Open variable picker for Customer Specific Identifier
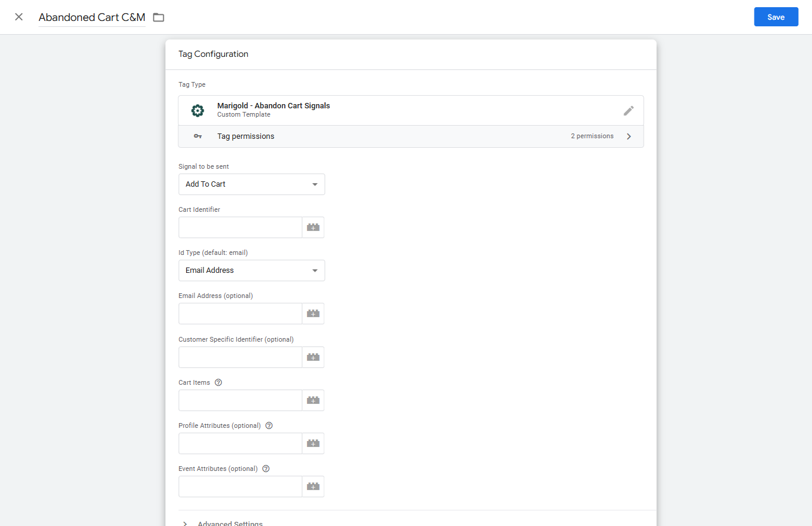The height and width of the screenshot is (526, 812). (313, 357)
